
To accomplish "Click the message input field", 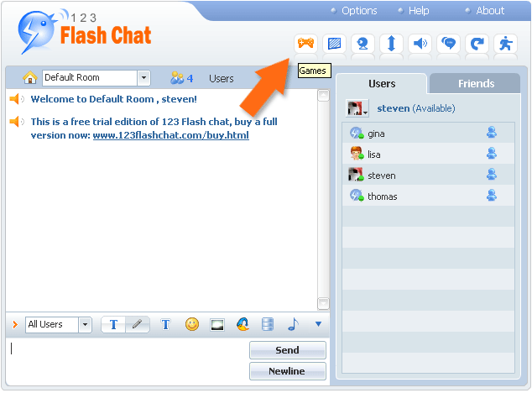I will [128, 361].
